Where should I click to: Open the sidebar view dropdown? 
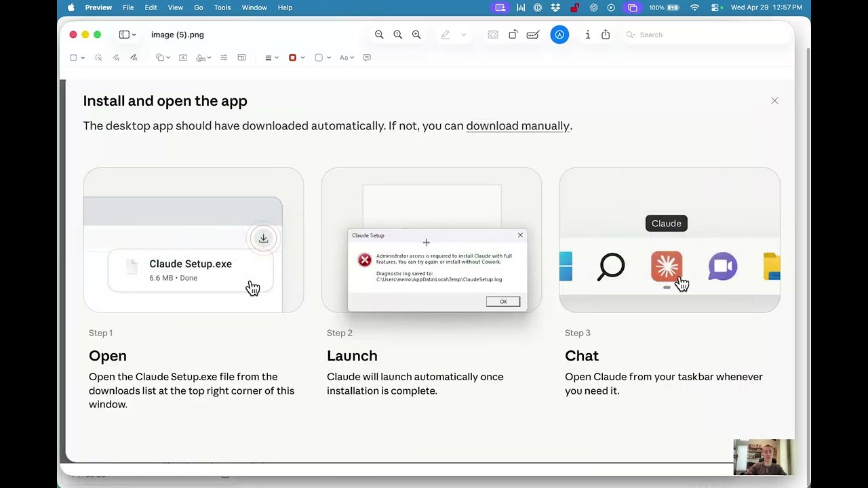(127, 35)
